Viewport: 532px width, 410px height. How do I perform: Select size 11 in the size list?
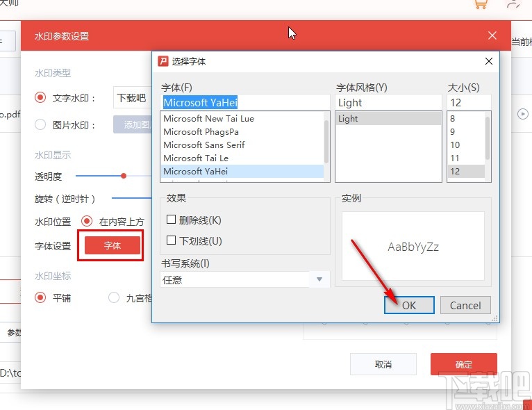point(467,158)
